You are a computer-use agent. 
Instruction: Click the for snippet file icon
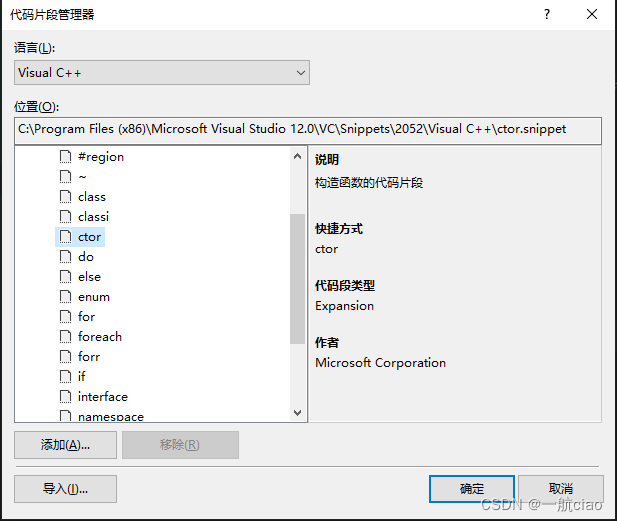click(x=65, y=317)
